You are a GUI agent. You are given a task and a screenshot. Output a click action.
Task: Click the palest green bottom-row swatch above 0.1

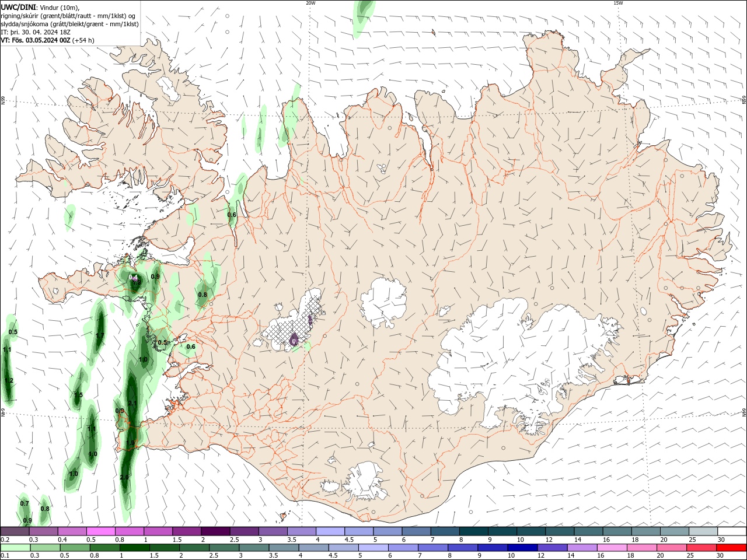point(16,548)
